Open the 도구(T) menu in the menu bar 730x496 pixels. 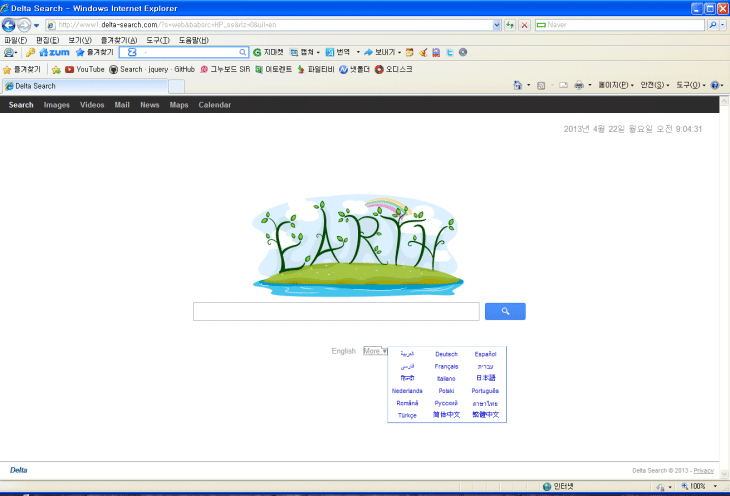tap(158, 40)
